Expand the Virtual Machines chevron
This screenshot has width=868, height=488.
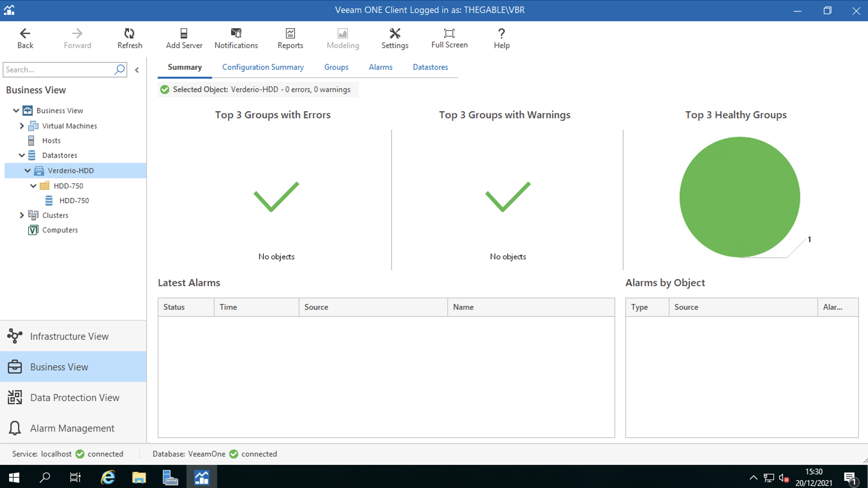tap(22, 126)
